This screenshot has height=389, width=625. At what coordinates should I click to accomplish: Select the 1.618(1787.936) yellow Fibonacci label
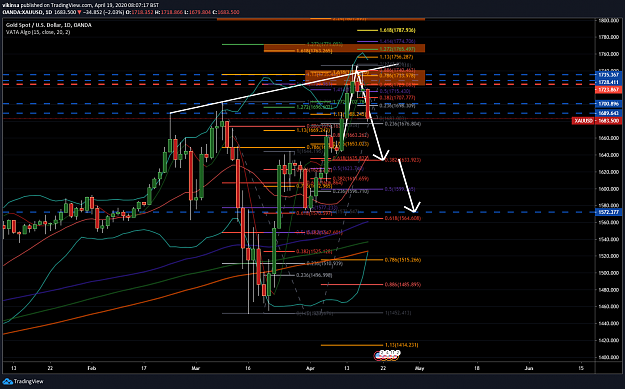(x=397, y=30)
